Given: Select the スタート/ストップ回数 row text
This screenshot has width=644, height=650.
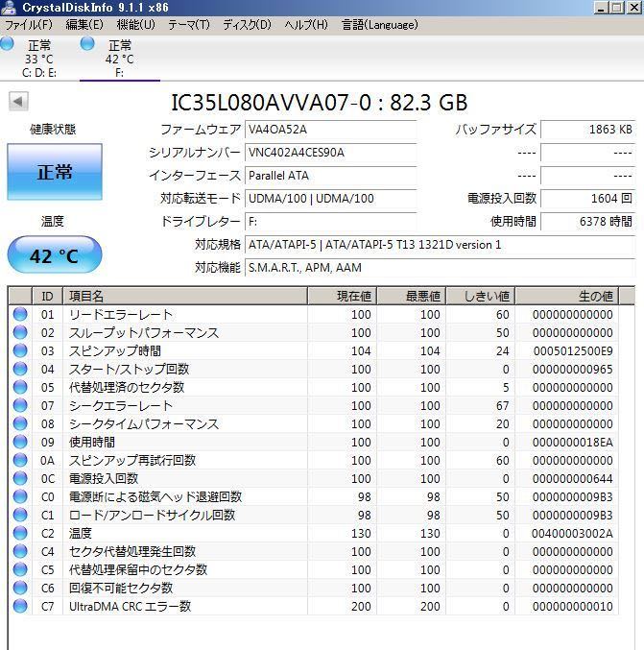Looking at the screenshot, I should click(129, 370).
